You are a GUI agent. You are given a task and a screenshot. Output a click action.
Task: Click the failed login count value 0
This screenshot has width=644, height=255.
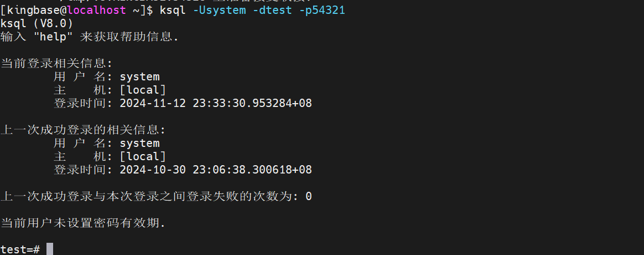click(309, 197)
